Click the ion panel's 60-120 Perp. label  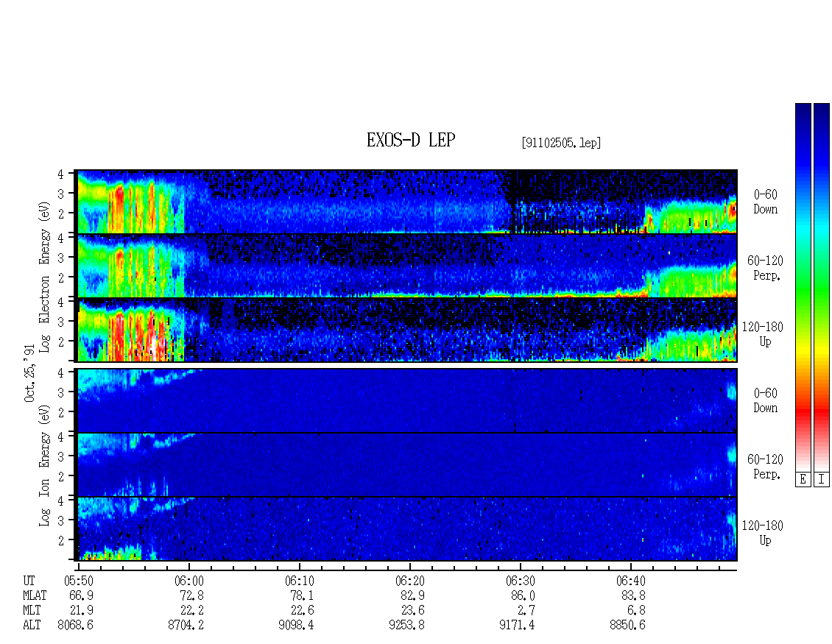pyautogui.click(x=766, y=467)
